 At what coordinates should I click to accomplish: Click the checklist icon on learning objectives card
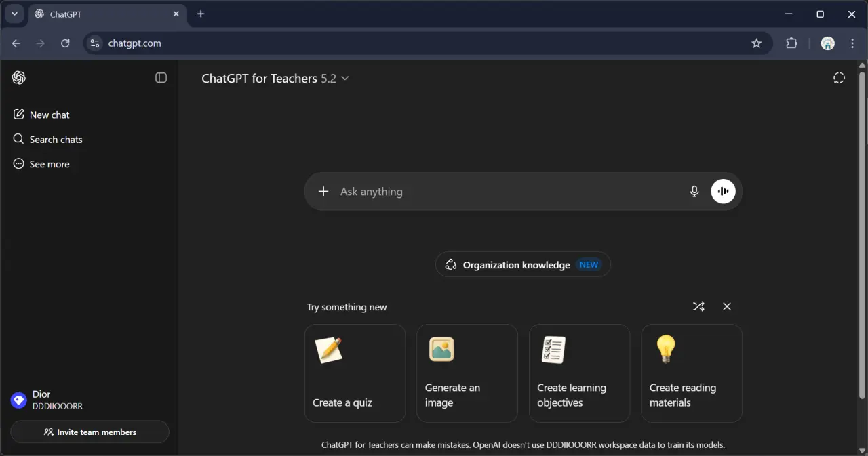pos(553,350)
